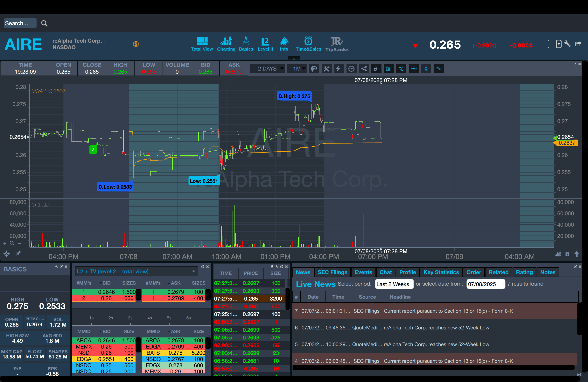Click the orange dollar coin icon
This screenshot has height=382, width=588.
coord(136,44)
